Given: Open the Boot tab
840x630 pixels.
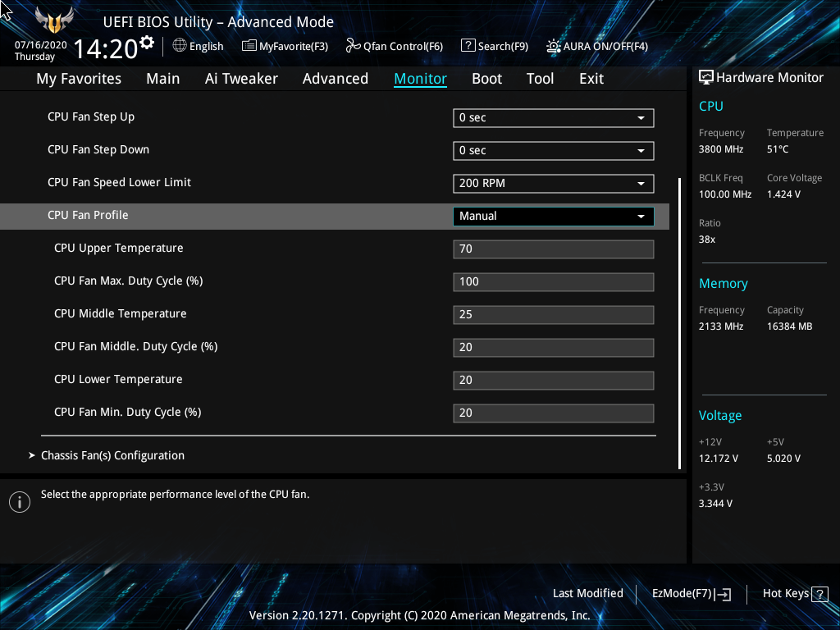Looking at the screenshot, I should coord(487,79).
